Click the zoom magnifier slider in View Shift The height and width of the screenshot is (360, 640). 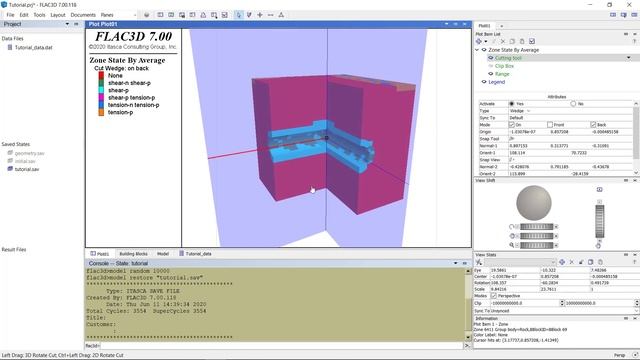pyautogui.click(x=536, y=245)
